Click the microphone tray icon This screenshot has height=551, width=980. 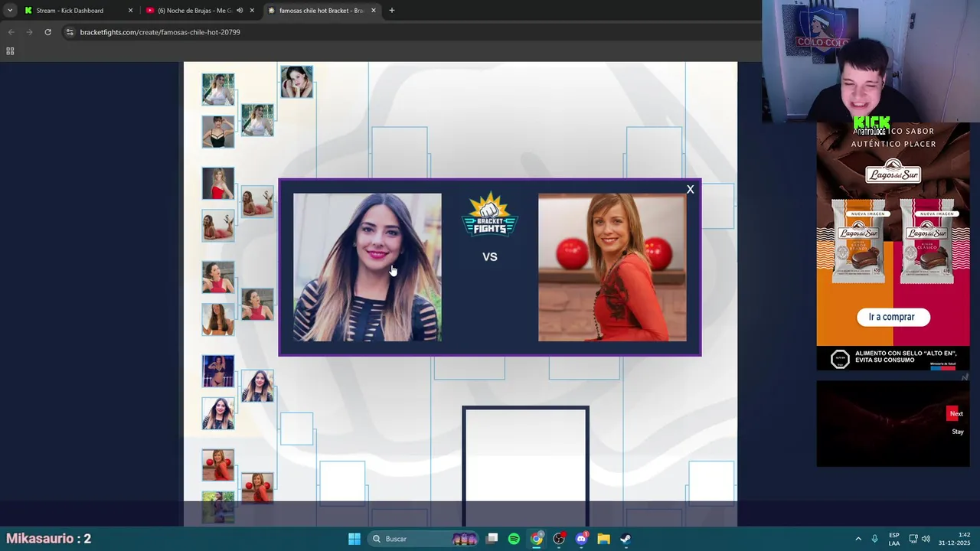875,539
